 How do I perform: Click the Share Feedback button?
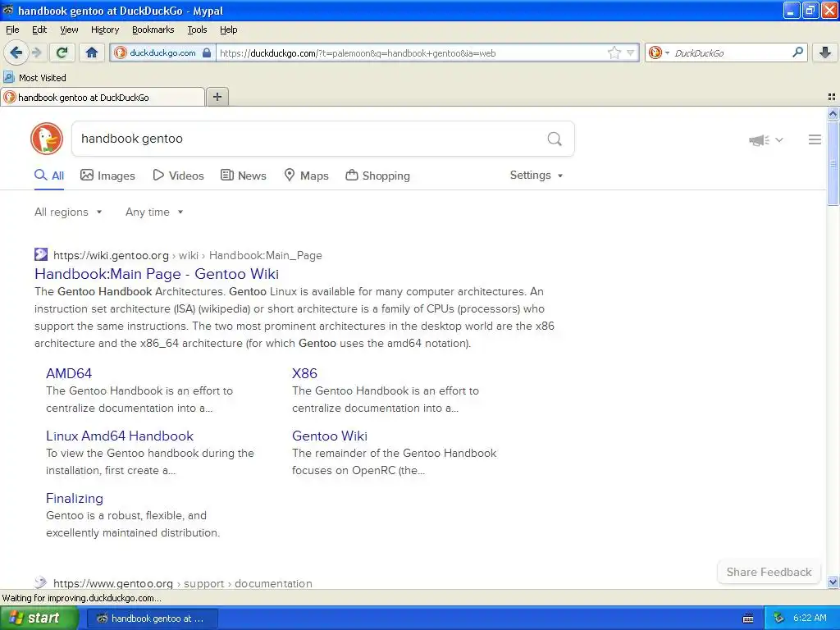769,572
